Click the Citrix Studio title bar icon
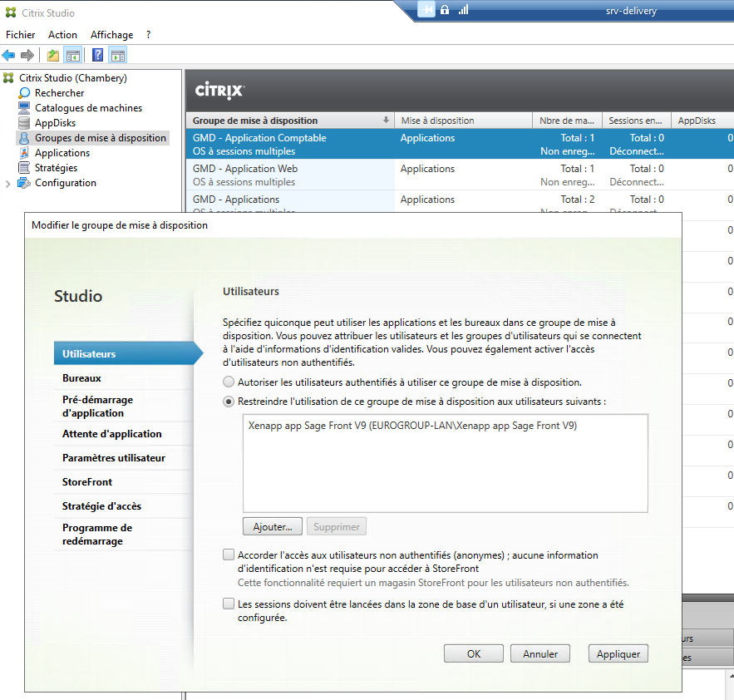This screenshot has height=700, width=734. [x=11, y=12]
